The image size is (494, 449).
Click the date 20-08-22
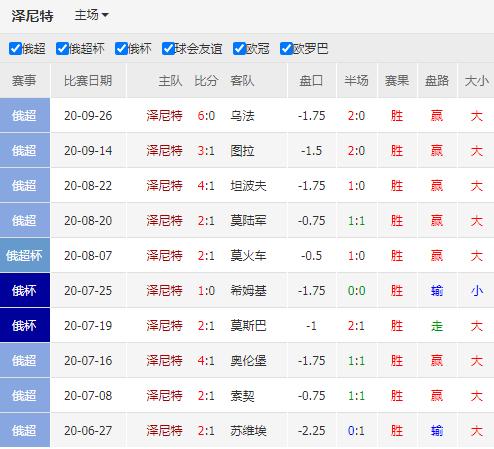tap(88, 186)
